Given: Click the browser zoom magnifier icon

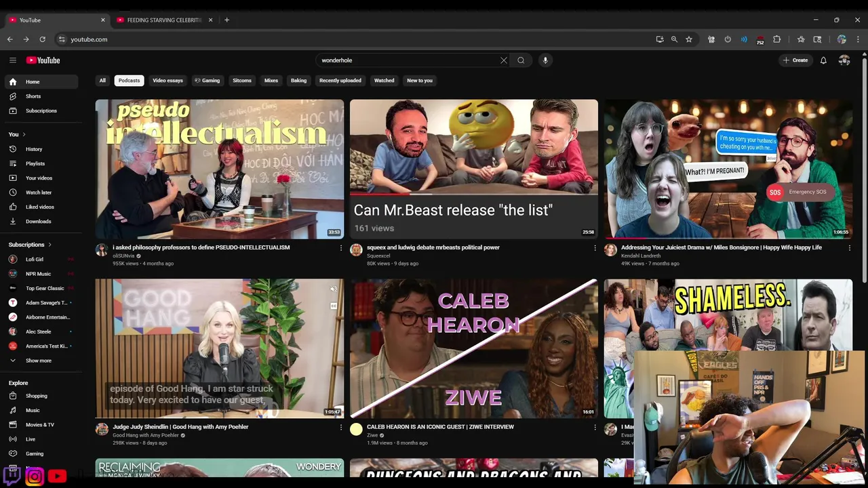Looking at the screenshot, I should click(674, 39).
